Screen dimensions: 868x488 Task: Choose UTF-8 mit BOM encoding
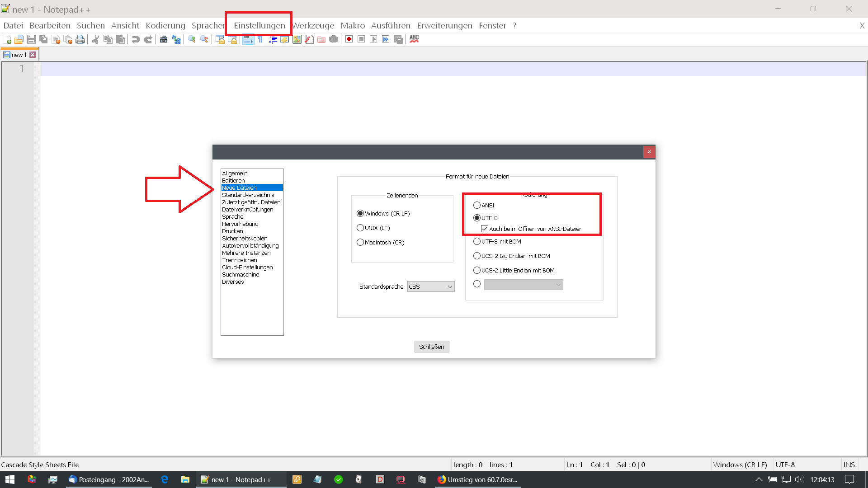[x=477, y=241]
